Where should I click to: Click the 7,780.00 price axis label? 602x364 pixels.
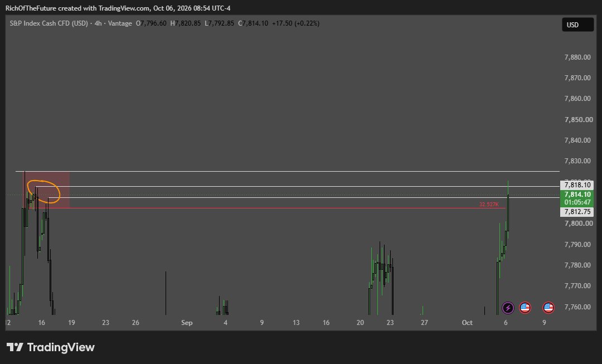(577, 265)
